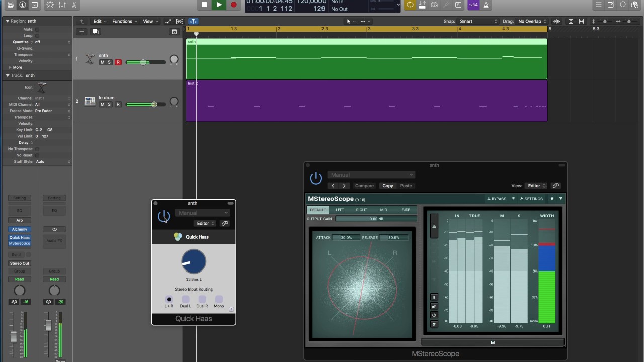Switch to the LEFT tab in MStereoScope
Viewport: 644px width, 362px height.
coord(340,210)
